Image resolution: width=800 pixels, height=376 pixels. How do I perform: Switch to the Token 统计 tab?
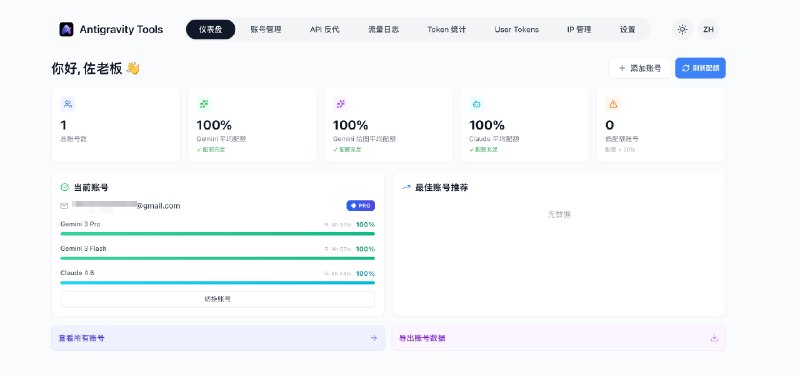[x=446, y=30]
